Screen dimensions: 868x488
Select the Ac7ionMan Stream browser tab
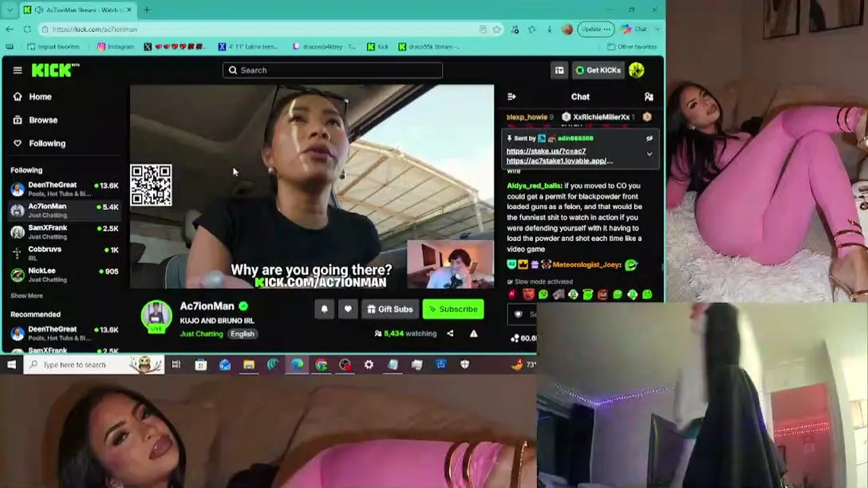79,9
